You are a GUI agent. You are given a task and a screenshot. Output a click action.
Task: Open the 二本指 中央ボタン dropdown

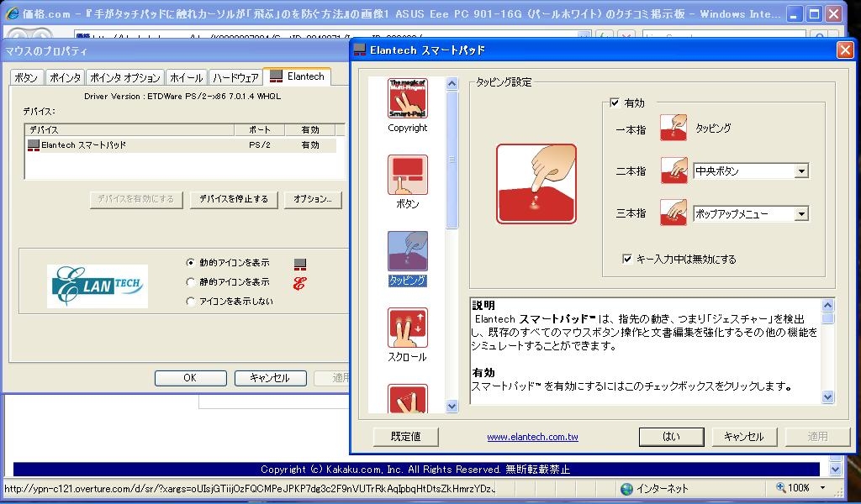pos(801,171)
